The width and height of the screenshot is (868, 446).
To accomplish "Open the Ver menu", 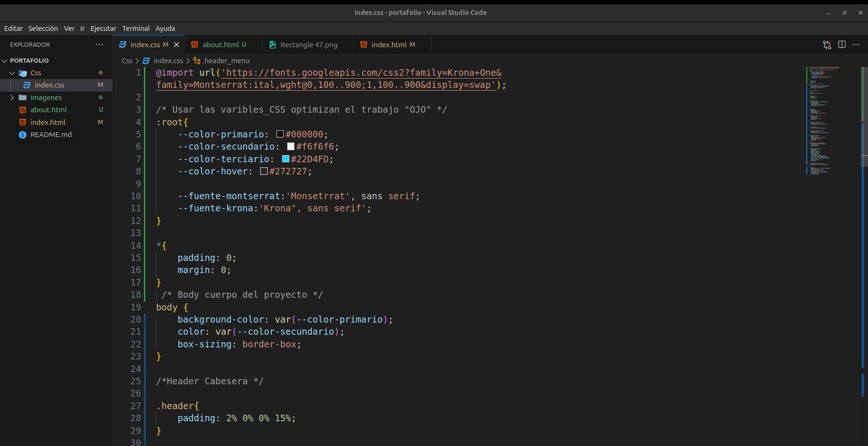I will point(69,28).
